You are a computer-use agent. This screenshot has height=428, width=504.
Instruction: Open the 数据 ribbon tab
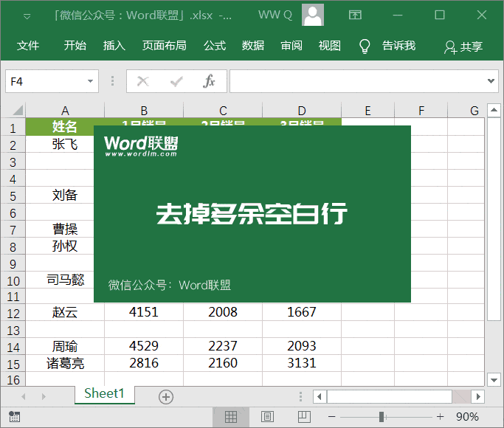tap(253, 46)
